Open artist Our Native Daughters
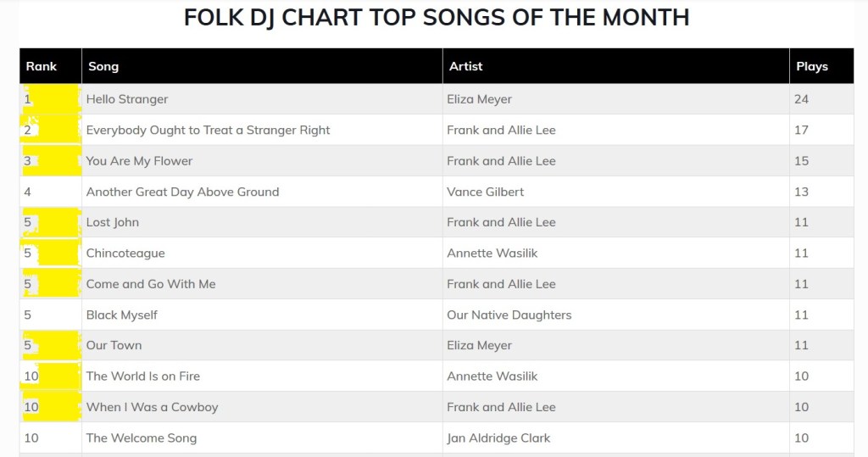This screenshot has height=457, width=868. pyautogui.click(x=509, y=315)
